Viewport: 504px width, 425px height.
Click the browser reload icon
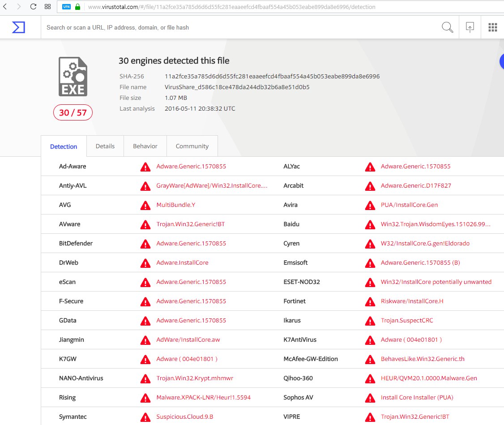(33, 7)
